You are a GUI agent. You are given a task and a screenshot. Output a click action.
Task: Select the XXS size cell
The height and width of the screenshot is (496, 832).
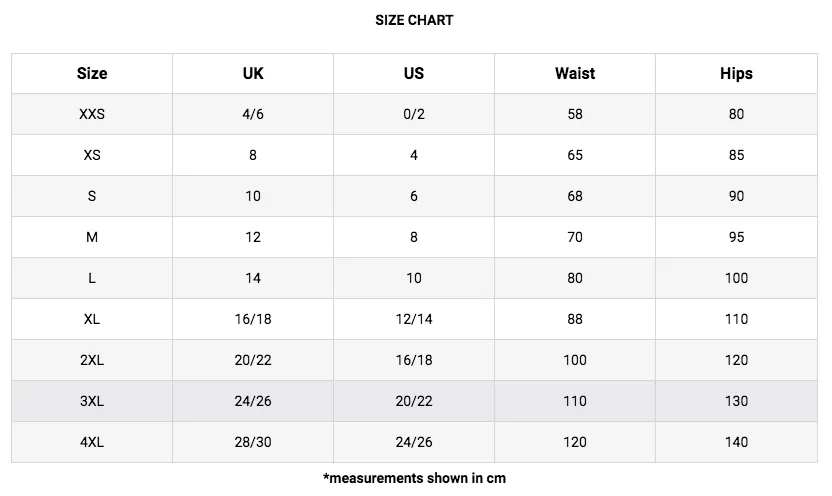tap(92, 114)
